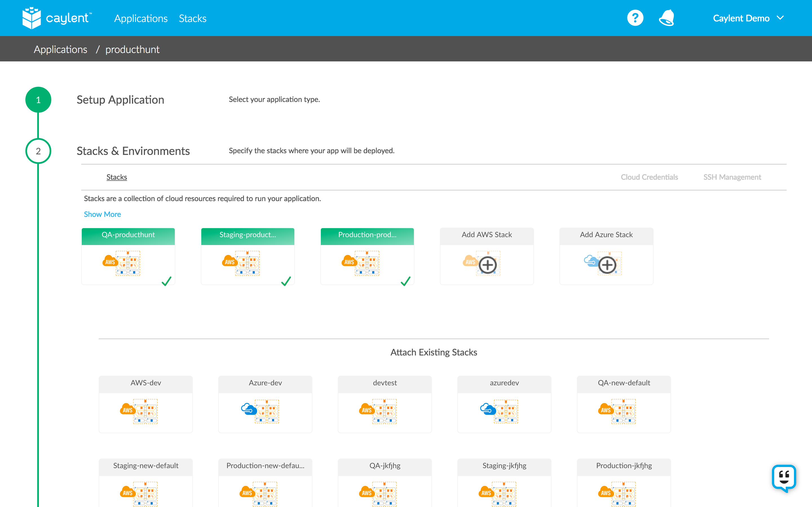Open the chat support widget icon

(784, 477)
